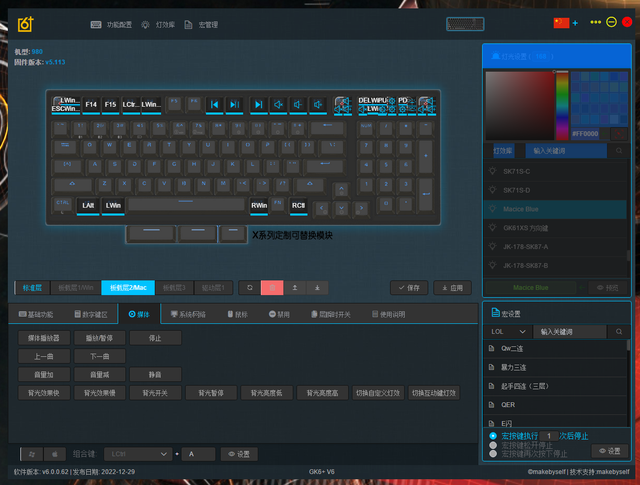
Task: Click the 设置 button beside combo key
Action: pyautogui.click(x=239, y=454)
